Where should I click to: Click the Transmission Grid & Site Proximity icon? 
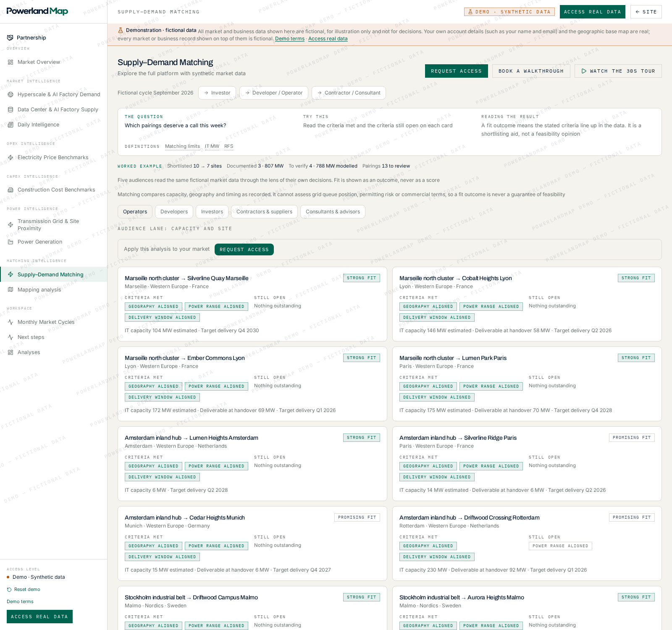tap(10, 225)
